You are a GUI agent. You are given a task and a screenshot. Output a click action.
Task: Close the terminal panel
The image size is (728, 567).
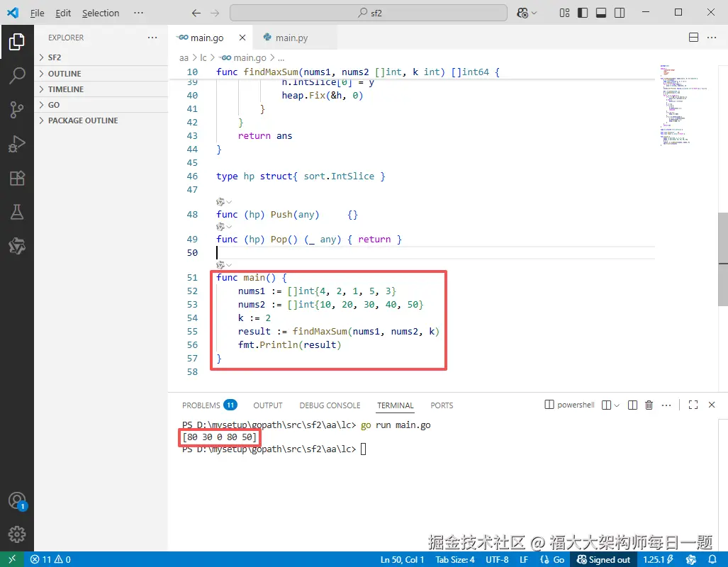pos(711,405)
